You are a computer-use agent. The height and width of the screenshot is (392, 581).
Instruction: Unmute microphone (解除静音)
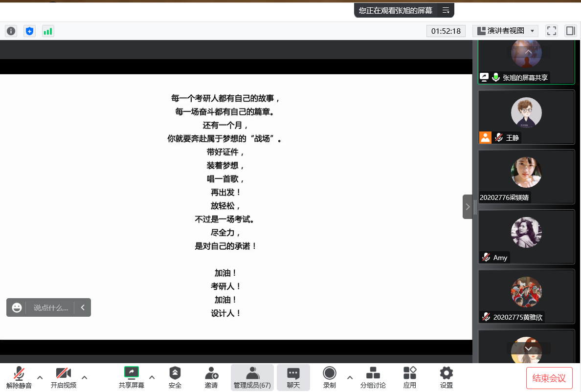point(19,377)
